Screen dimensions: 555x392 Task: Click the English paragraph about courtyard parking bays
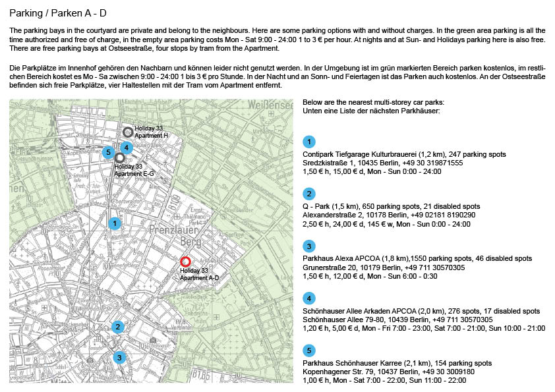point(277,40)
